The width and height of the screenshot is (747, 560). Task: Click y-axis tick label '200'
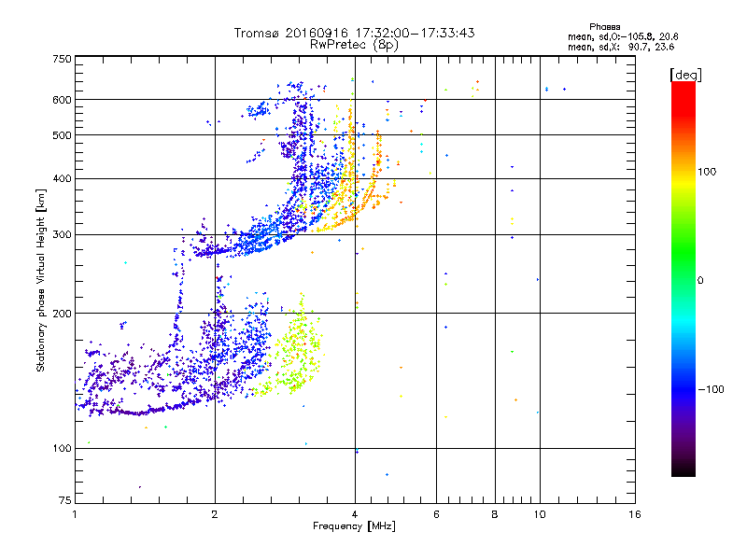(x=63, y=314)
